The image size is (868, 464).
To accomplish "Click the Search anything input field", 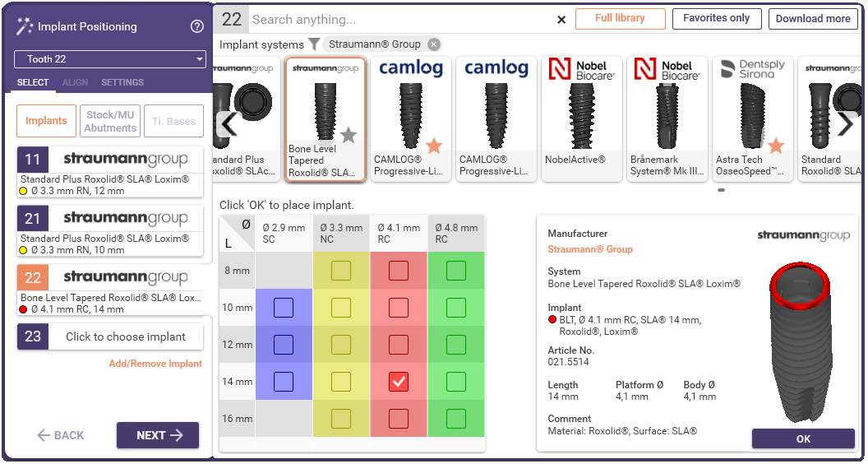I will click(401, 20).
